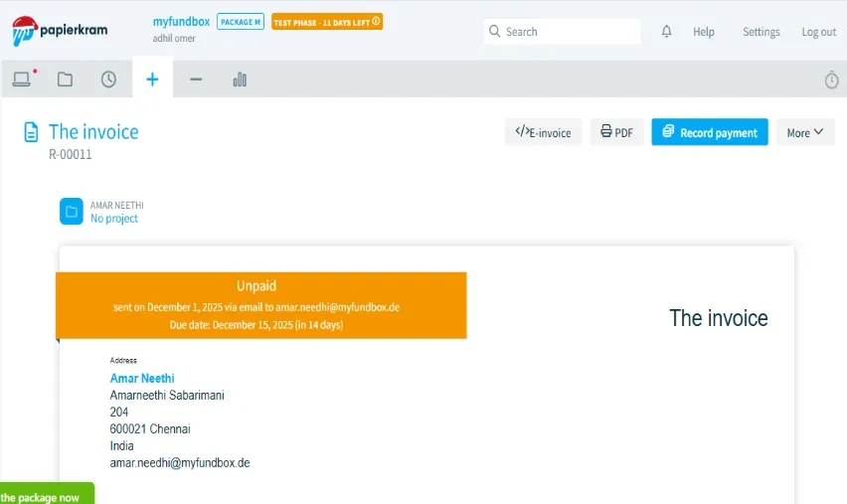Open Settings in the header
The height and width of the screenshot is (504, 847).
[762, 32]
